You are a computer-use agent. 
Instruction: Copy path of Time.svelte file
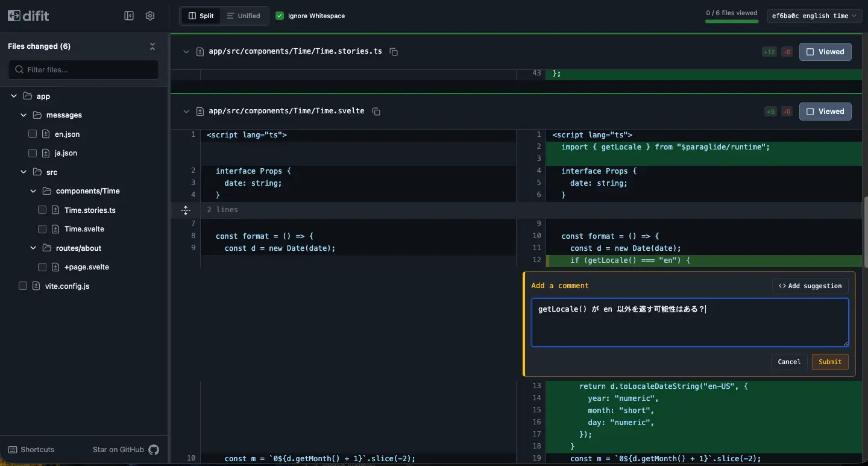click(x=376, y=112)
